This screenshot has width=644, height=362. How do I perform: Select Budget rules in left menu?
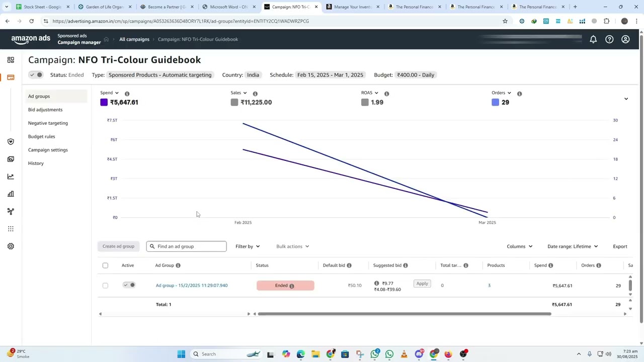pyautogui.click(x=42, y=136)
